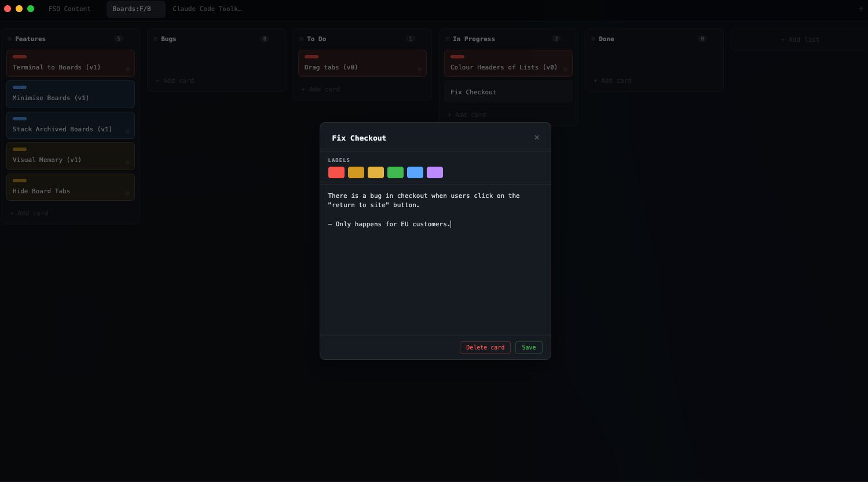Delete the Fix Checkout card
Image resolution: width=868 pixels, height=482 pixels.
pyautogui.click(x=485, y=347)
